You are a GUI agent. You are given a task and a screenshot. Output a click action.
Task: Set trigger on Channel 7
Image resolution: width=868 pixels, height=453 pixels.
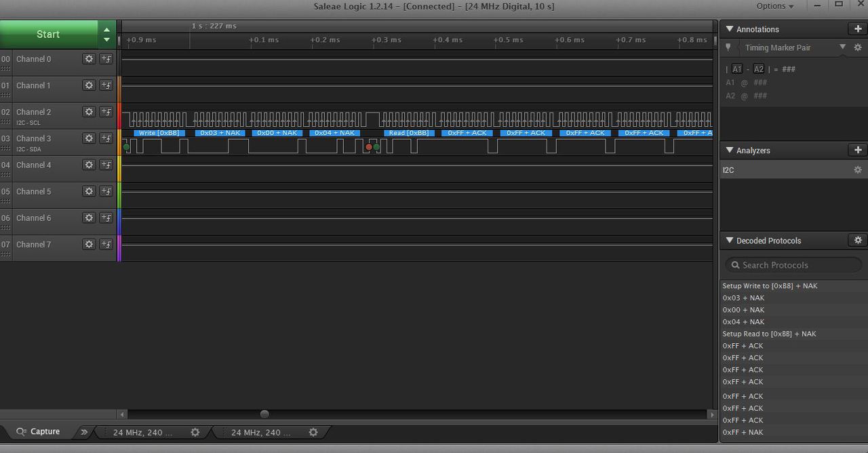click(x=106, y=244)
